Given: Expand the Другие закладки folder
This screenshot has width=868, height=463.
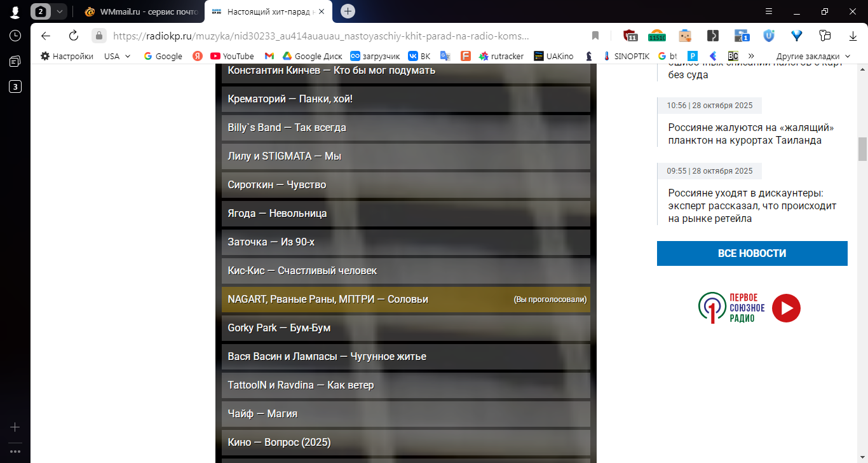Looking at the screenshot, I should pos(812,56).
